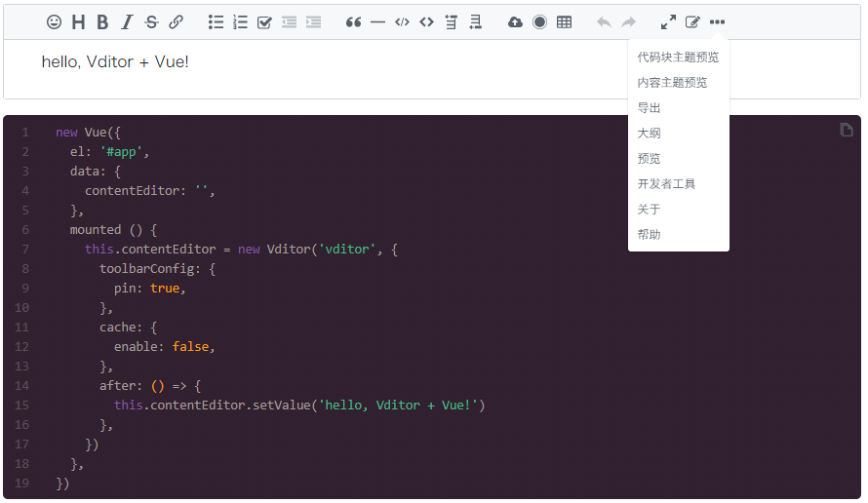Outdent the list item

point(289,22)
